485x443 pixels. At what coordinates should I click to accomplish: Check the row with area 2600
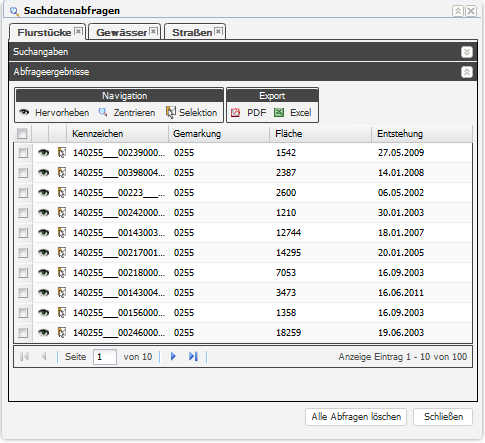pyautogui.click(x=23, y=193)
